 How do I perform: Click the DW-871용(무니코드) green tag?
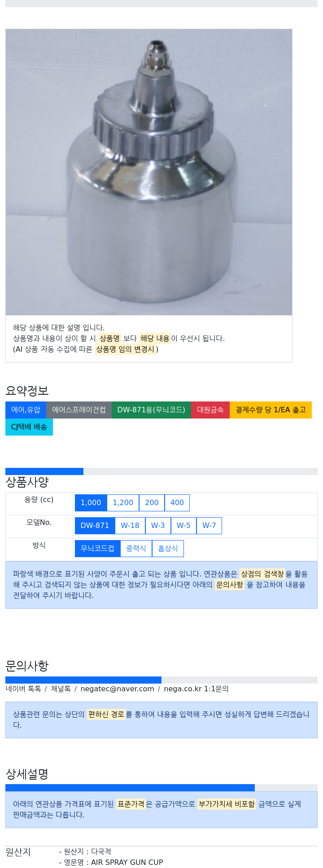click(x=151, y=410)
